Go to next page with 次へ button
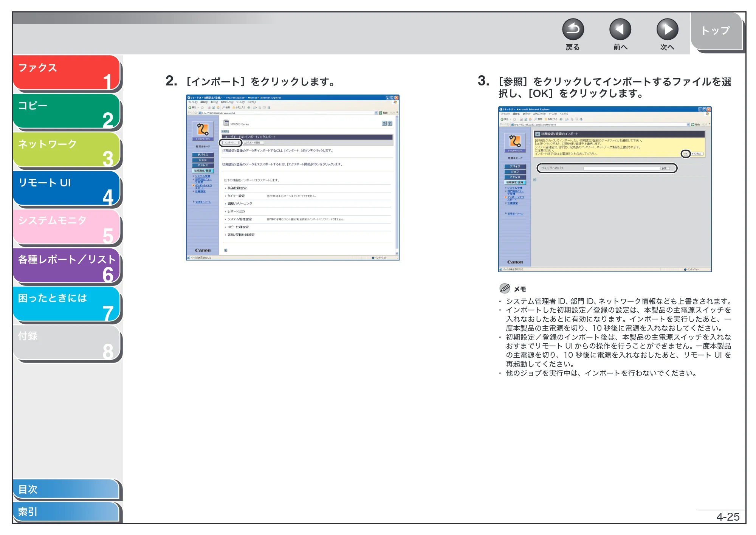The height and width of the screenshot is (535, 756). (667, 29)
